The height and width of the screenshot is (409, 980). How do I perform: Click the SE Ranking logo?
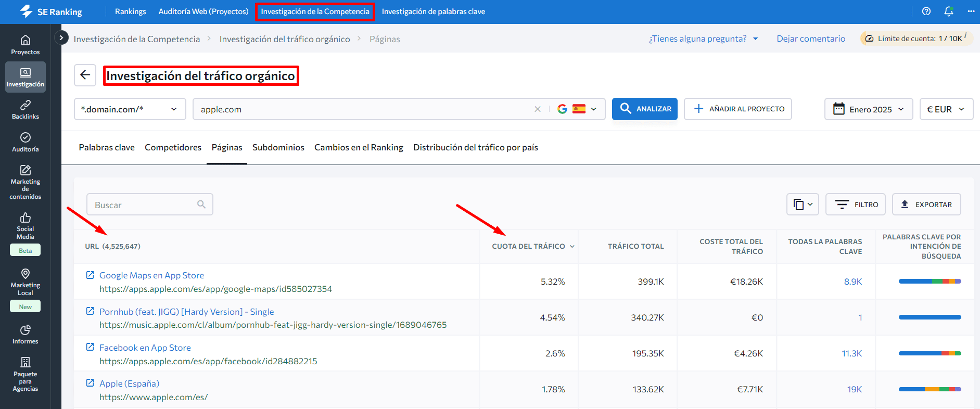point(51,11)
